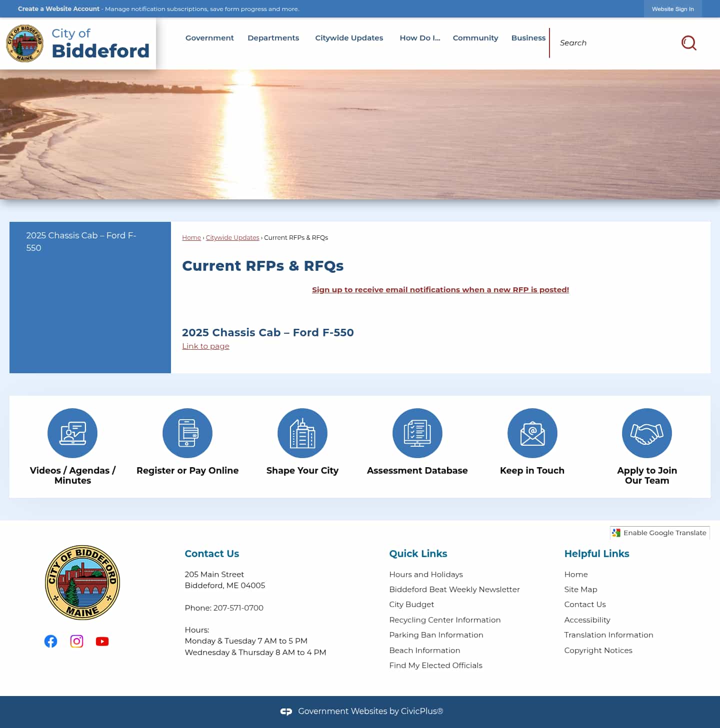Open the Assessment Database icon

417,433
